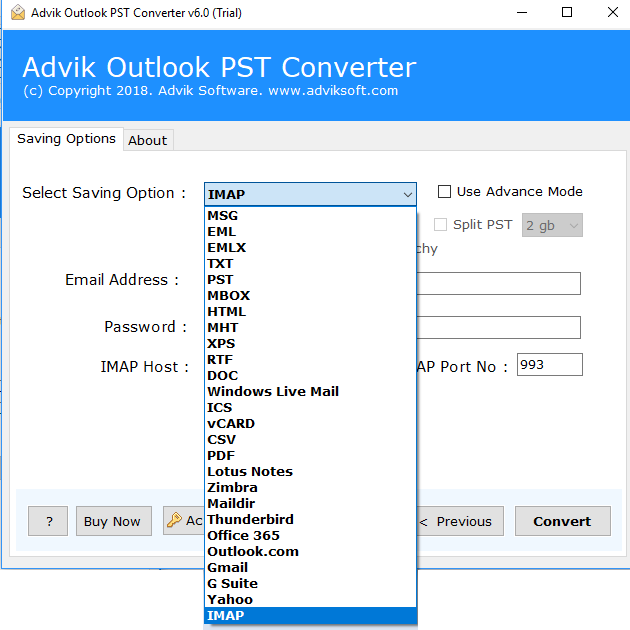
Task: Pick EMLX format option
Action: (x=310, y=248)
